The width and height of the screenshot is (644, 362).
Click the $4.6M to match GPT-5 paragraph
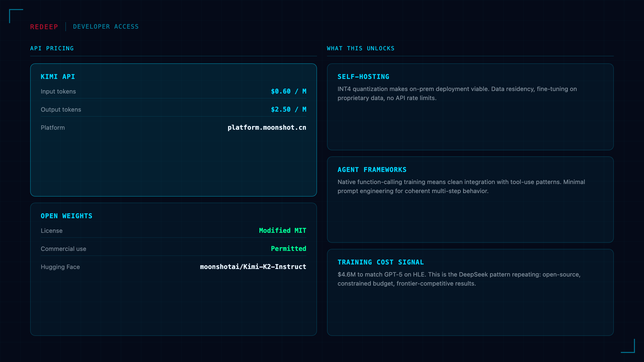pyautogui.click(x=459, y=279)
